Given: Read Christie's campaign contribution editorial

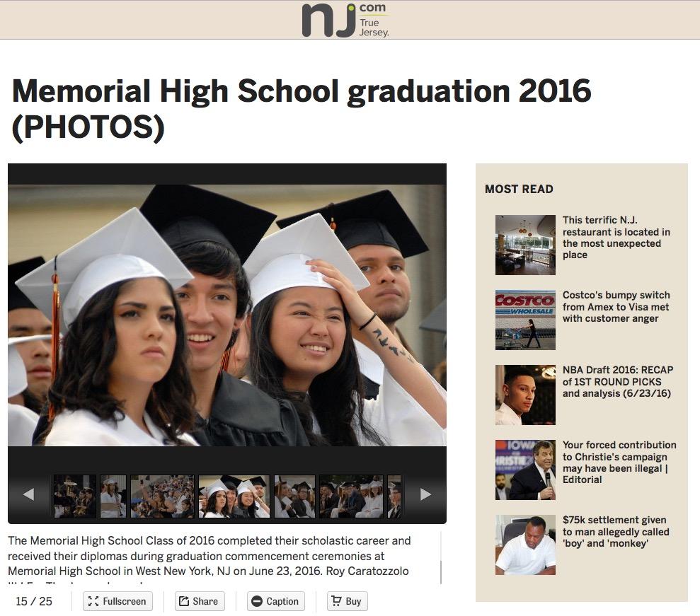Looking at the screenshot, I should pos(619,463).
